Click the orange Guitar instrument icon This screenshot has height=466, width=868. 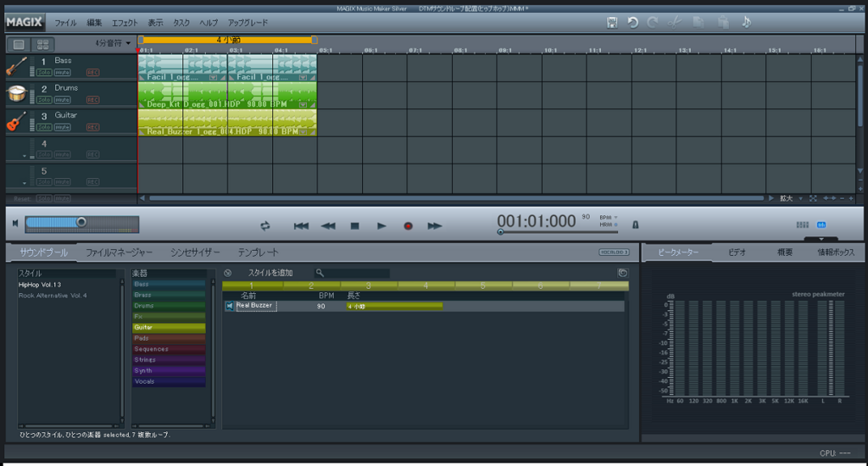coord(17,121)
